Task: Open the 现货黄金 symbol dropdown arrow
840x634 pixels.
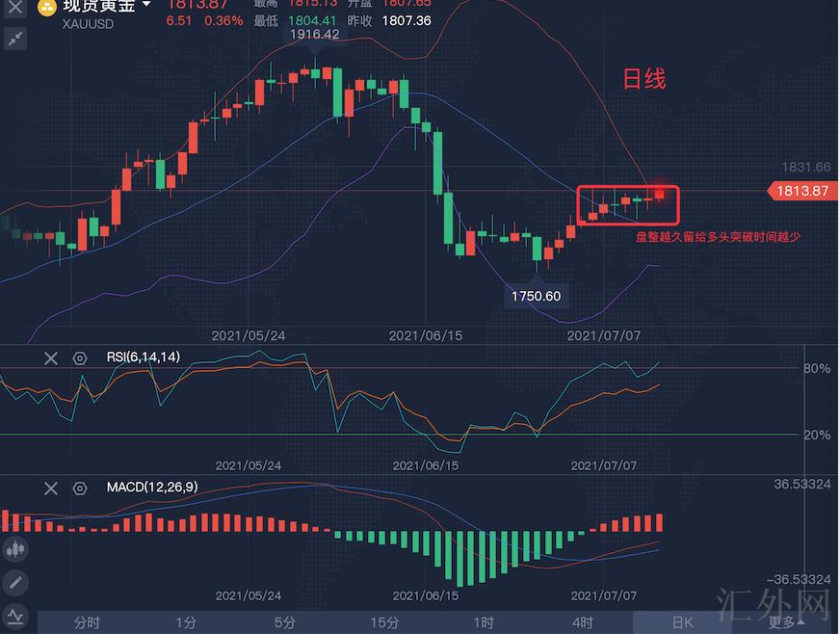Action: pos(145,5)
